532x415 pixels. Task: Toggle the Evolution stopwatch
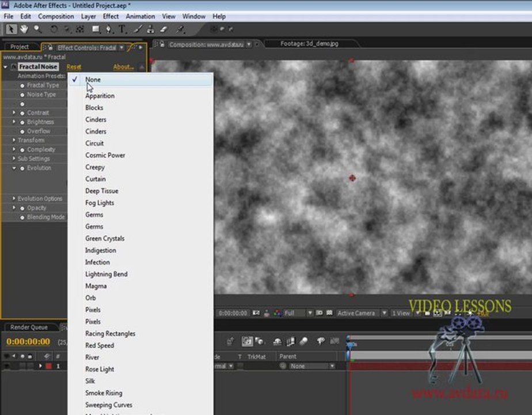(x=22, y=168)
